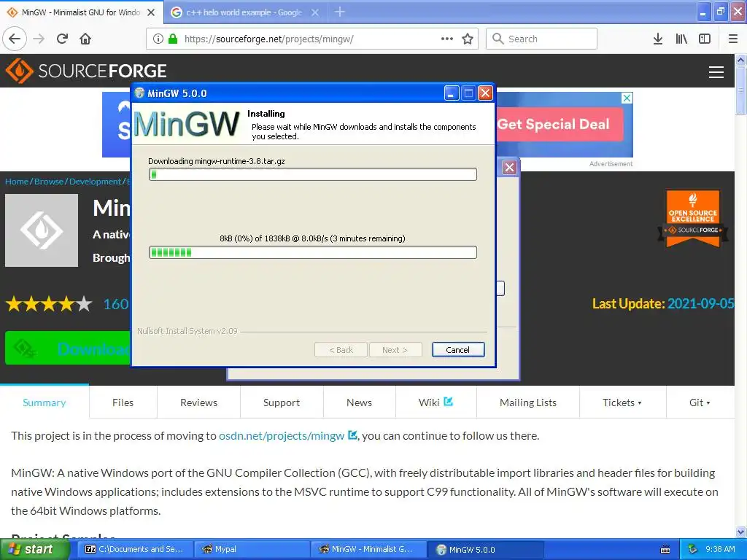Screen dimensions: 747x560
Task: Open the Files tab
Action: click(x=123, y=402)
